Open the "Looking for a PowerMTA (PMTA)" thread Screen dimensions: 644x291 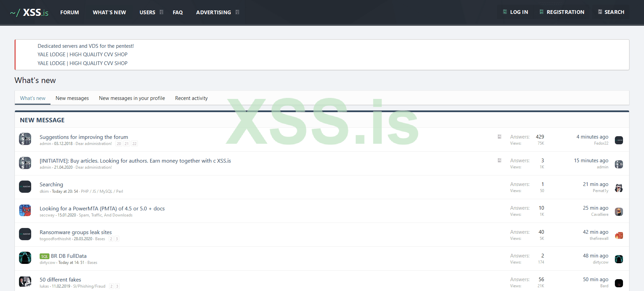pos(102,208)
